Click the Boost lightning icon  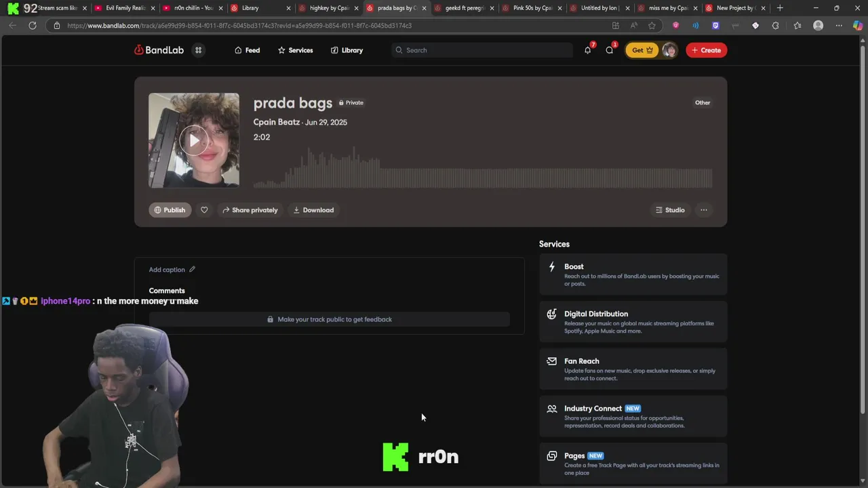552,267
